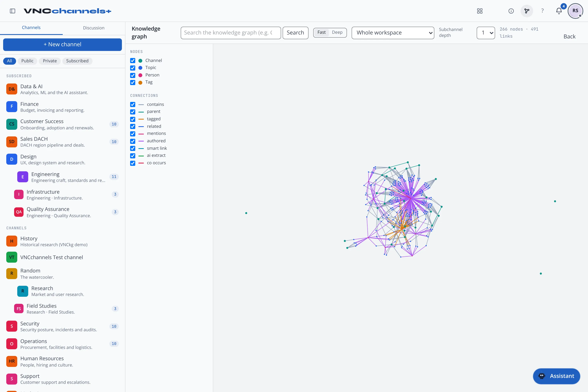Click the Field Studies FS icon
The image size is (588, 392).
click(19, 309)
